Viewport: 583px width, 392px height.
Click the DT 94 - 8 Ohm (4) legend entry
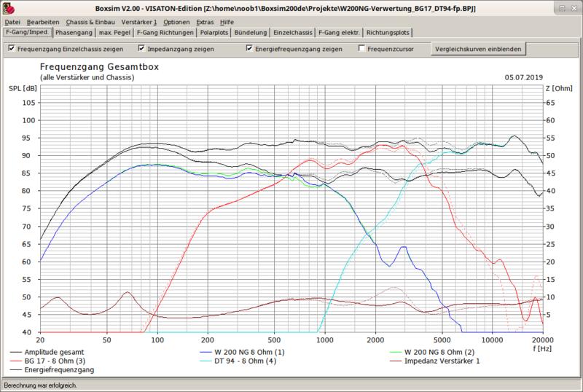click(x=238, y=361)
